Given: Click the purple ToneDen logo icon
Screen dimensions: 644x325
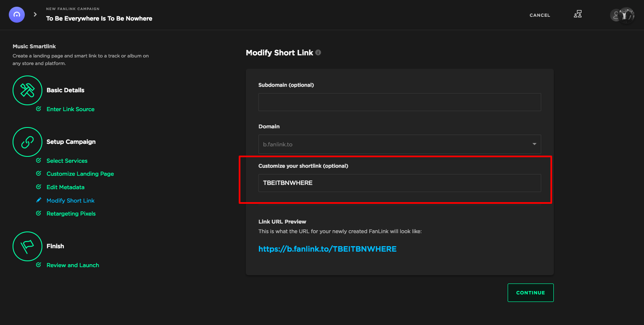Looking at the screenshot, I should pyautogui.click(x=17, y=15).
